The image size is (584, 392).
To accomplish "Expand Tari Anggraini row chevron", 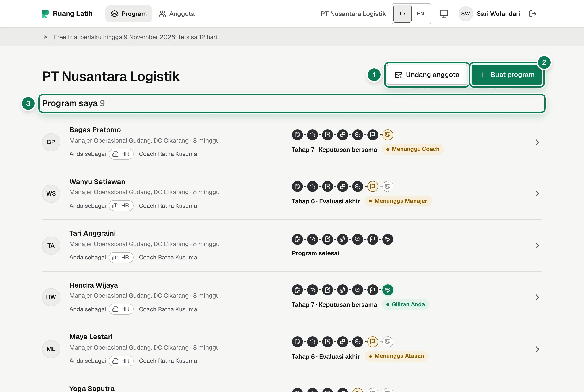I will pos(537,246).
